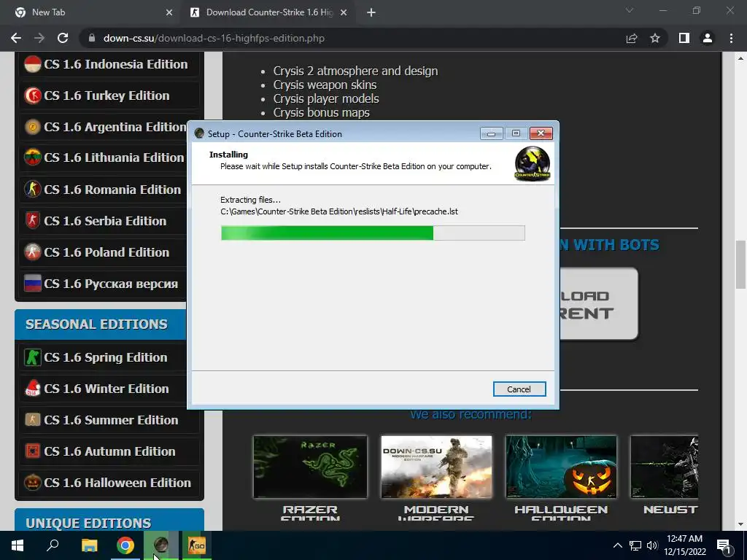The width and height of the screenshot is (747, 560).
Task: Open CS 1.6 Русская версия link
Action: point(111,284)
